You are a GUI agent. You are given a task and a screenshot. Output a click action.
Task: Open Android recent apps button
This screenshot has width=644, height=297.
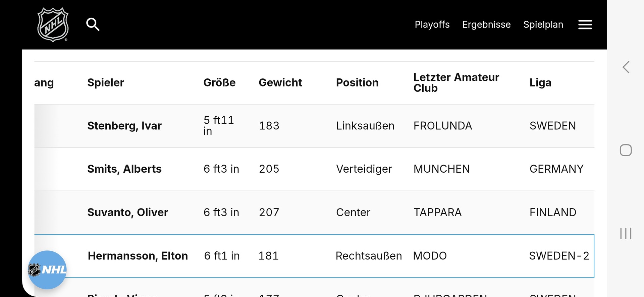(x=626, y=233)
